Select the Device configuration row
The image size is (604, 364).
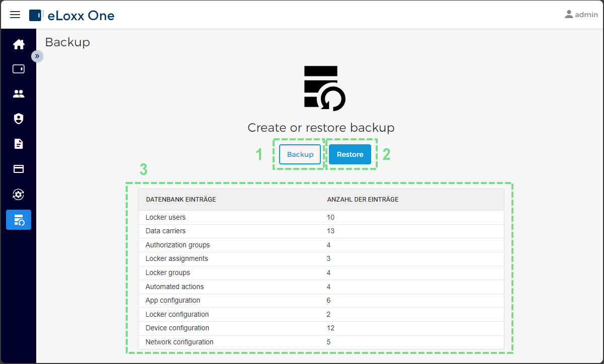tap(321, 328)
